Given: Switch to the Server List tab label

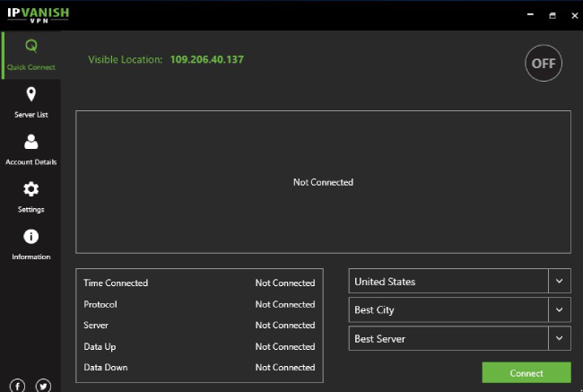Looking at the screenshot, I should click(x=31, y=115).
